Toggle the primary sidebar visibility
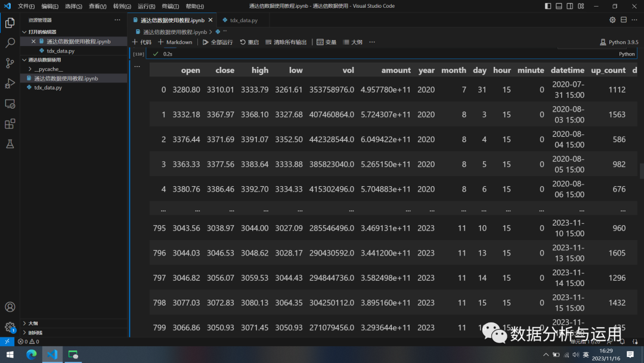644x363 pixels. (548, 5)
